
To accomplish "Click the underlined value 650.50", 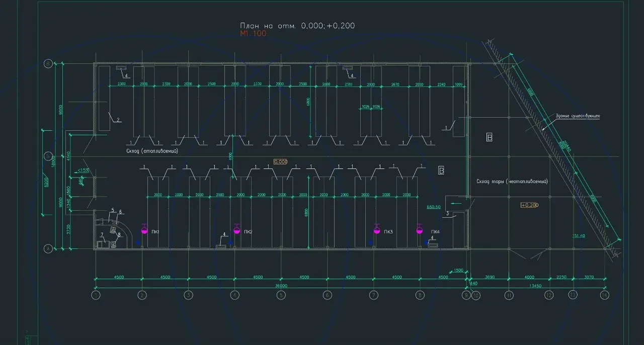I will pyautogui.click(x=434, y=207).
